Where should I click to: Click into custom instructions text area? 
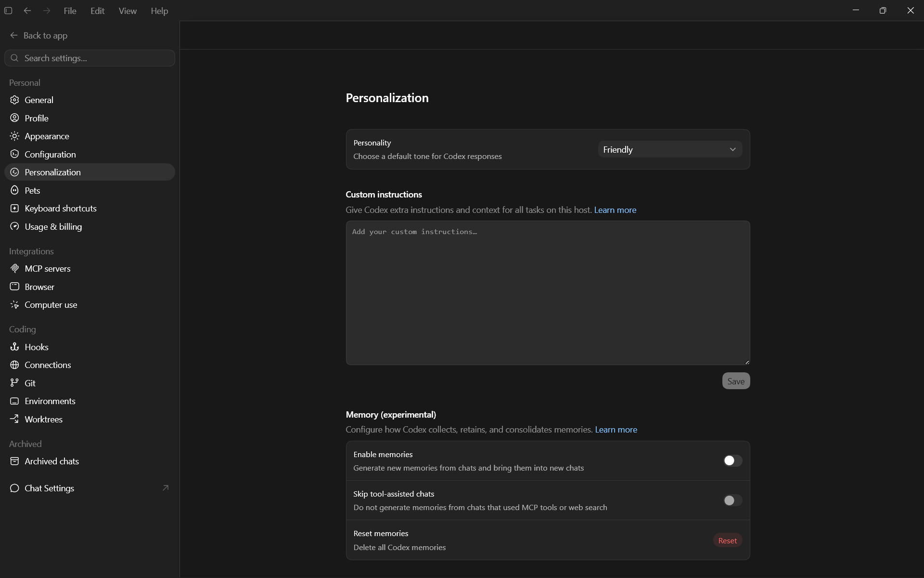pyautogui.click(x=548, y=293)
